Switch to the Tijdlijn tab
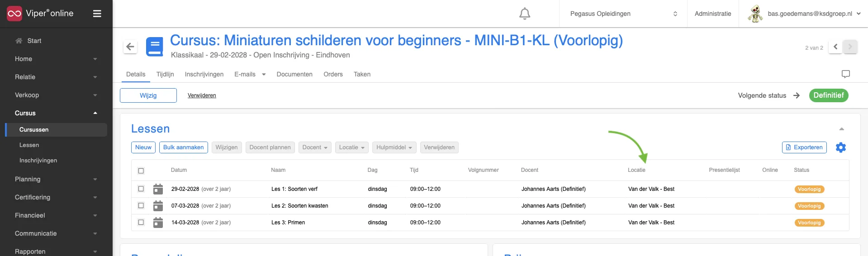The width and height of the screenshot is (868, 256). 165,74
